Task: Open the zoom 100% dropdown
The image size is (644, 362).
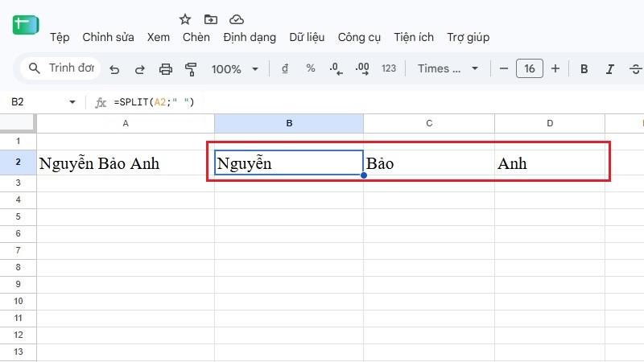Action: (x=234, y=69)
